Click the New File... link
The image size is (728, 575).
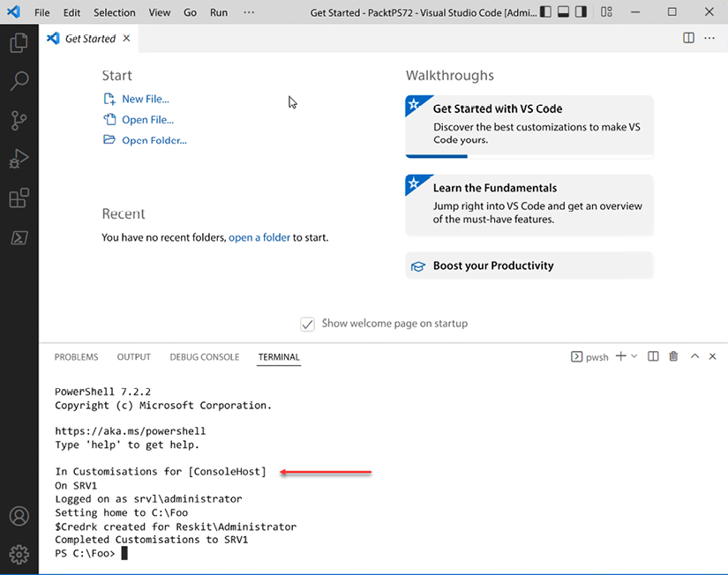[x=146, y=99]
